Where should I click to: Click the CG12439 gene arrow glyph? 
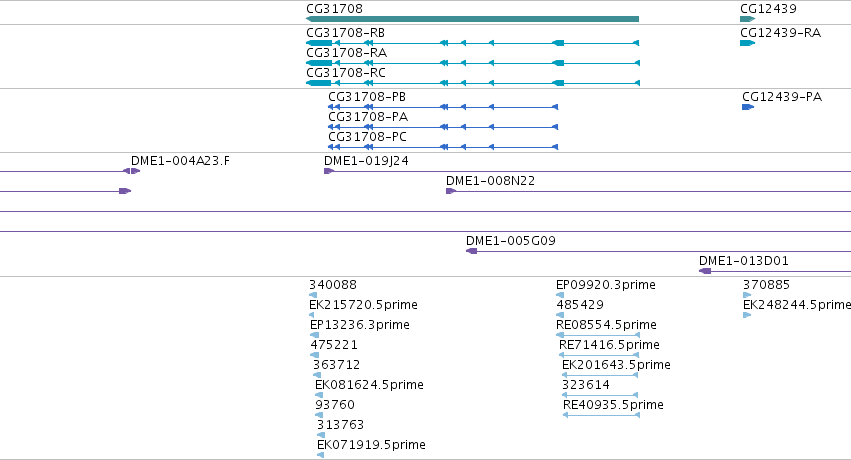pyautogui.click(x=747, y=19)
